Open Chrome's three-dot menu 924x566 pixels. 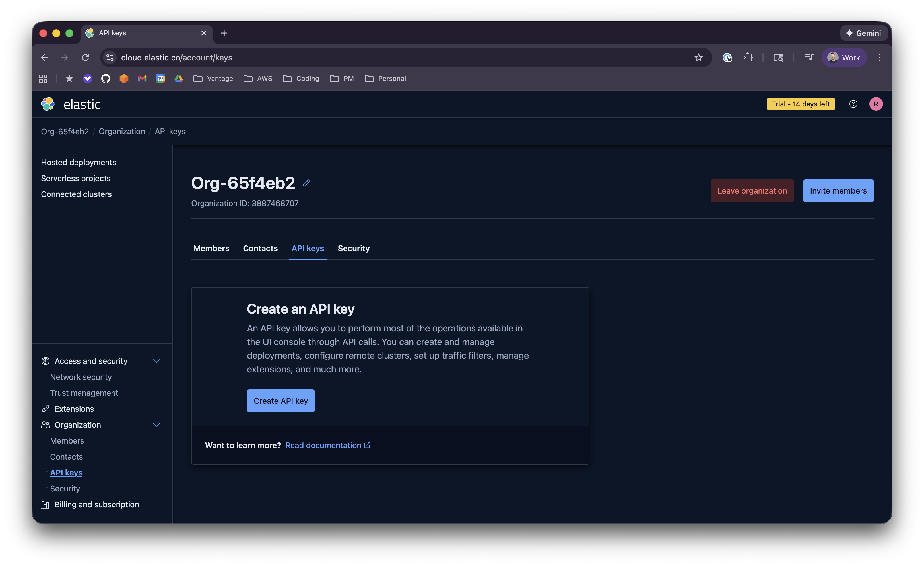880,58
